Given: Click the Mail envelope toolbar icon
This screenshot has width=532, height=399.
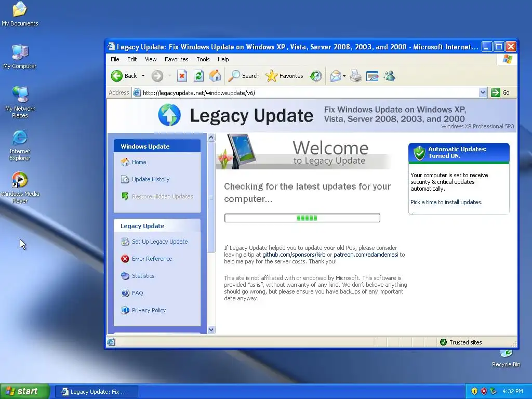Looking at the screenshot, I should (x=335, y=76).
